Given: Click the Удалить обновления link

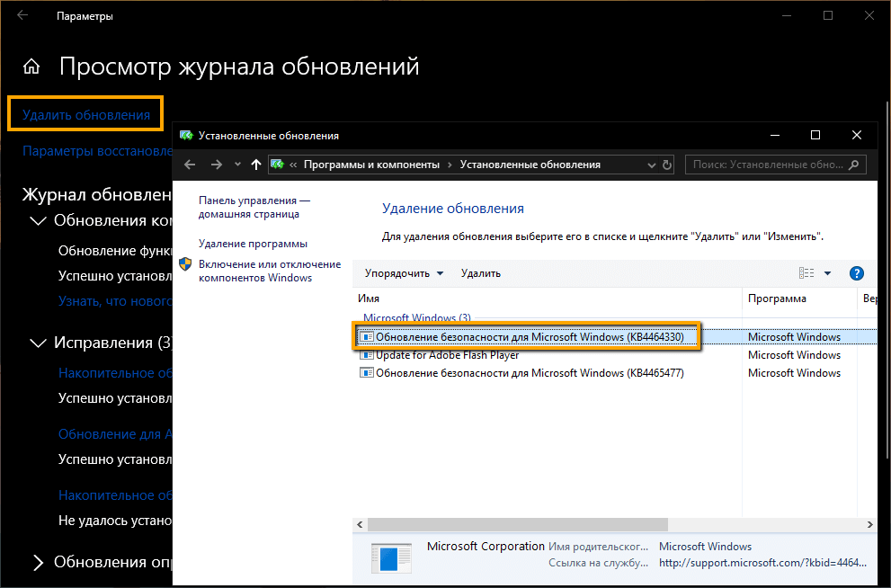Looking at the screenshot, I should click(x=86, y=115).
